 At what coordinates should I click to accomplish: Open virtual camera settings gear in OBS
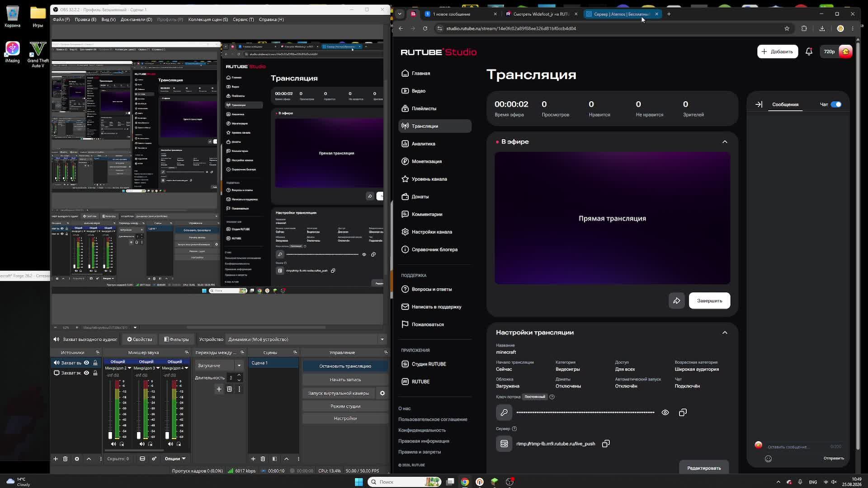(382, 393)
